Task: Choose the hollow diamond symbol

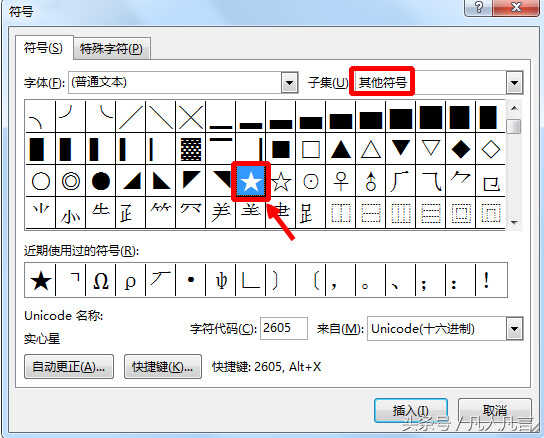Action: (x=490, y=149)
